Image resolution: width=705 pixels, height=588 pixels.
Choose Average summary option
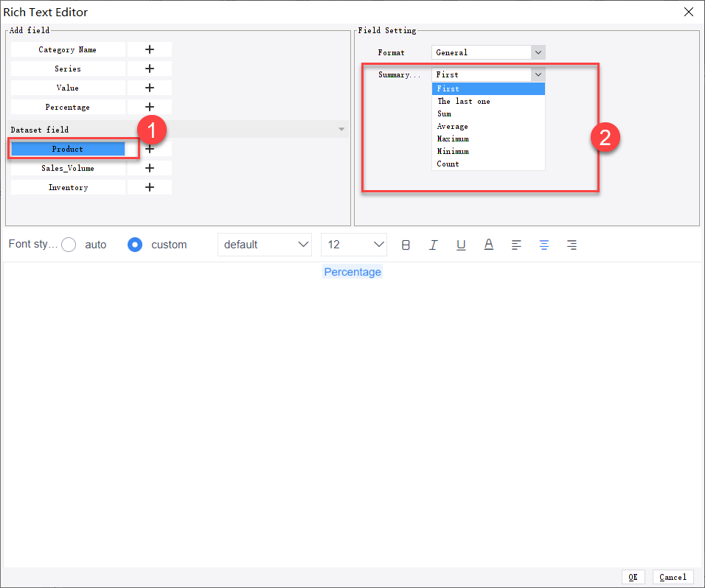click(x=488, y=127)
